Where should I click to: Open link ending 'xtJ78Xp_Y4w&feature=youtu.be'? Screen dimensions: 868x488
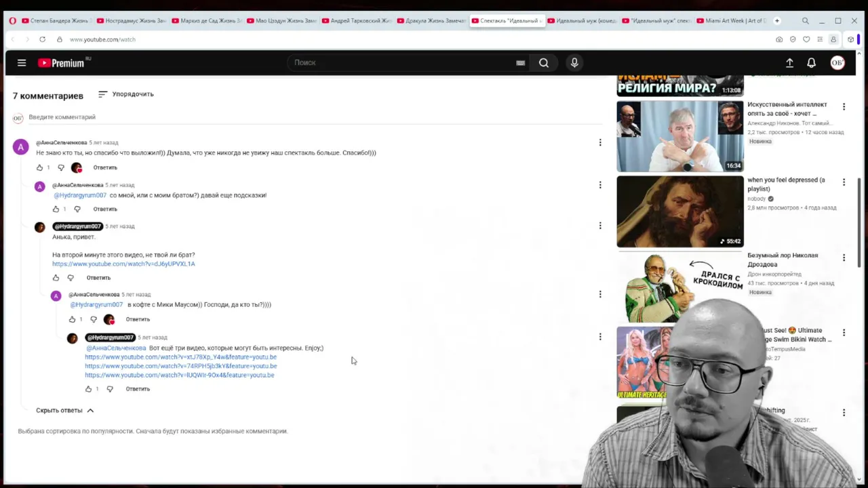180,357
